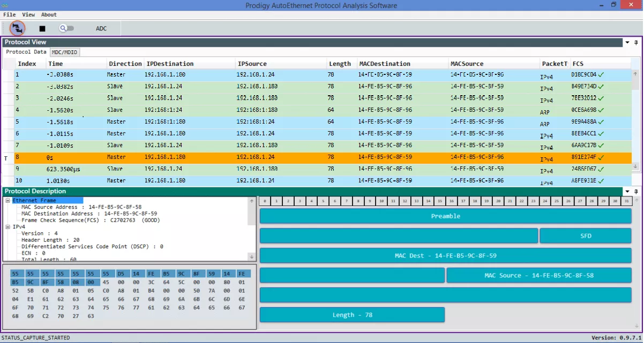Open the About menu
The height and width of the screenshot is (343, 644).
pyautogui.click(x=49, y=14)
